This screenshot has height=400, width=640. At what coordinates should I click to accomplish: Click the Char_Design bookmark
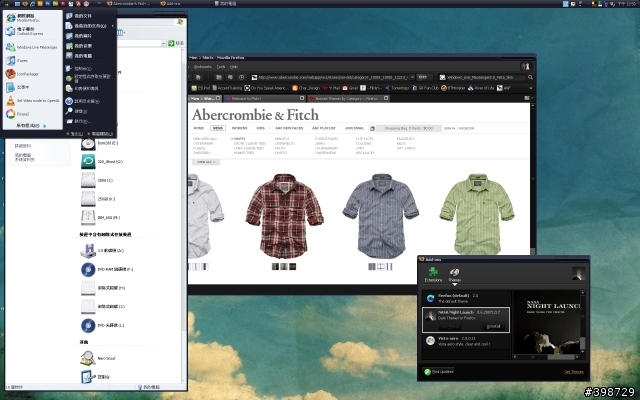(306, 88)
